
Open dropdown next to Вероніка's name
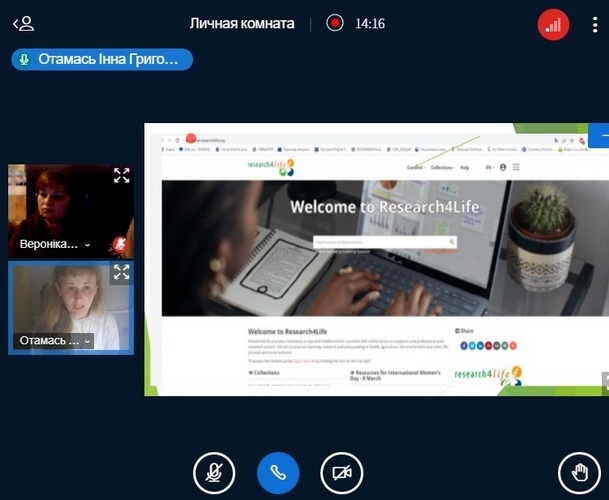(x=88, y=245)
